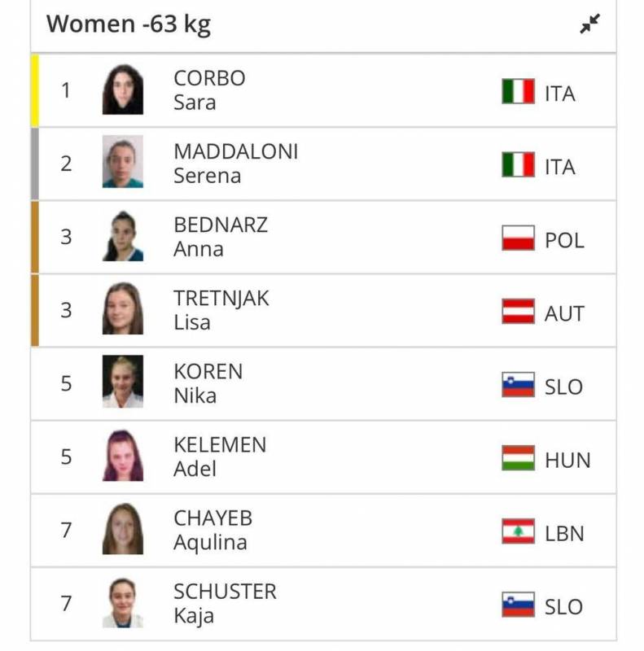Collapse the Women -63 kg results panel
The height and width of the screenshot is (651, 644).
[x=589, y=24]
